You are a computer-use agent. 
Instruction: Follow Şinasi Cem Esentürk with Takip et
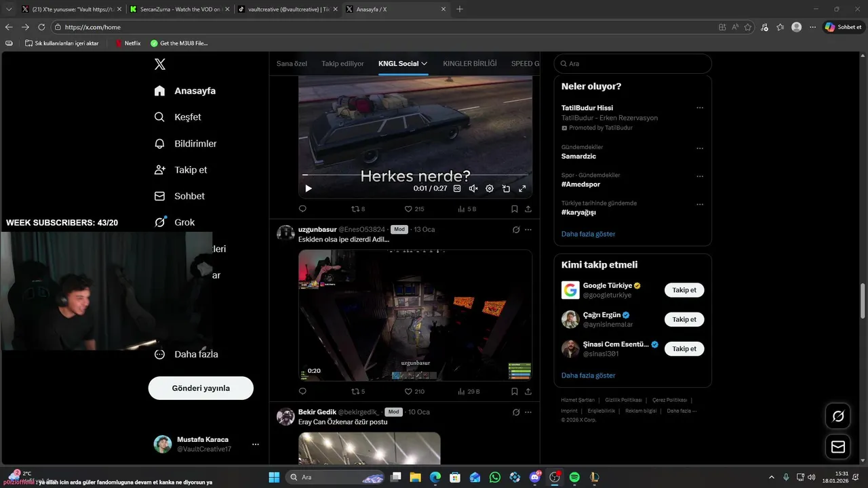pos(684,348)
